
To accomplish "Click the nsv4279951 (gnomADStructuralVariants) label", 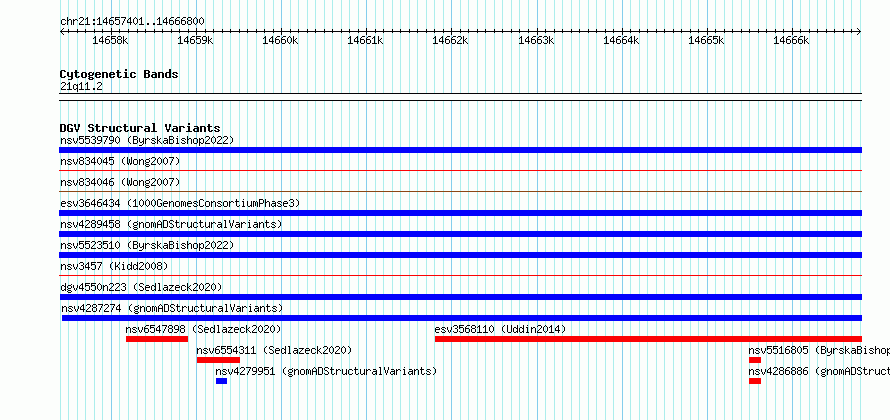I will [x=326, y=371].
